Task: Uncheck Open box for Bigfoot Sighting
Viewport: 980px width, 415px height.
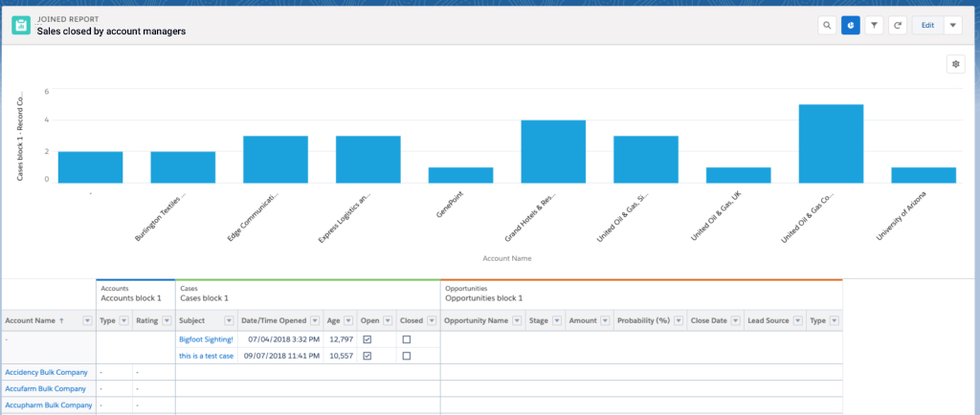Action: click(x=367, y=339)
